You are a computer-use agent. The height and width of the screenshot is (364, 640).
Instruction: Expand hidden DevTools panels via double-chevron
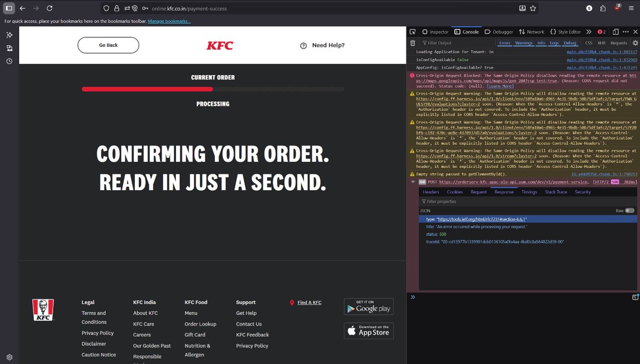point(588,31)
